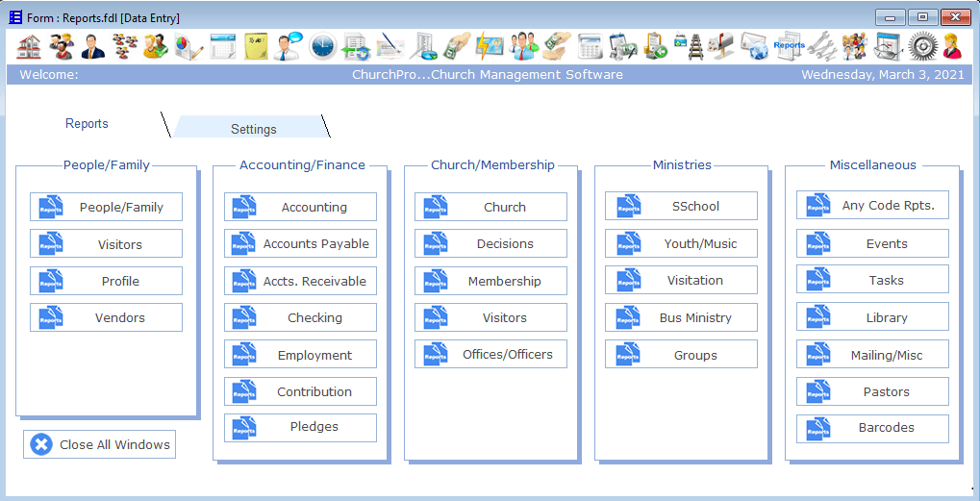Open the Contribution reports button
980x501 pixels.
pos(301,391)
